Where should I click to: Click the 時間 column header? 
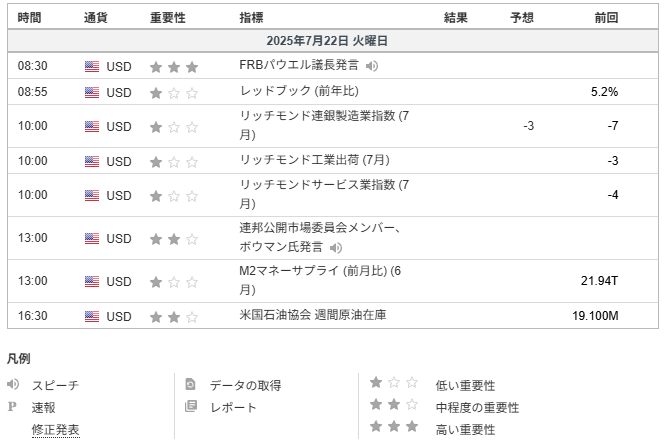[29, 17]
